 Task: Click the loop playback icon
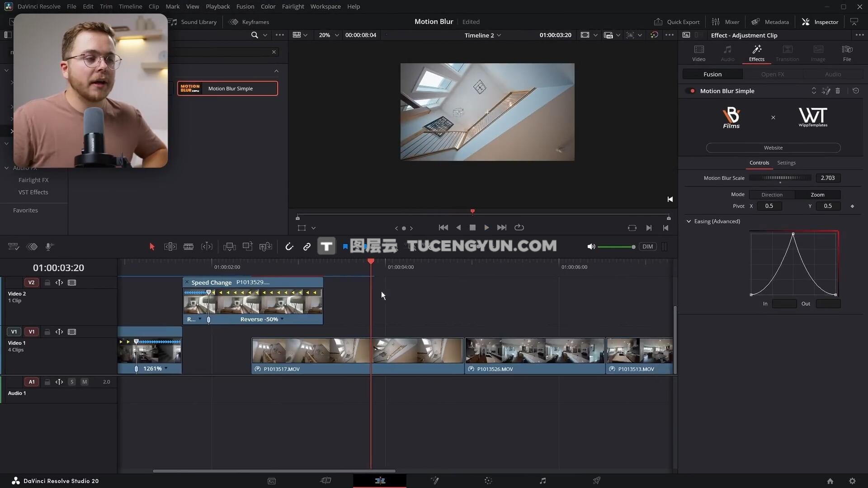(519, 228)
